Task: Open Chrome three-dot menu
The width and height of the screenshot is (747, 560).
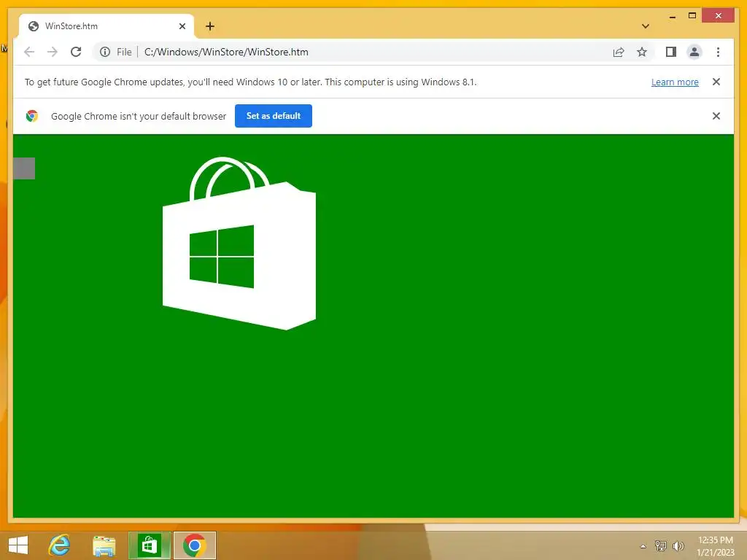Action: pyautogui.click(x=718, y=52)
